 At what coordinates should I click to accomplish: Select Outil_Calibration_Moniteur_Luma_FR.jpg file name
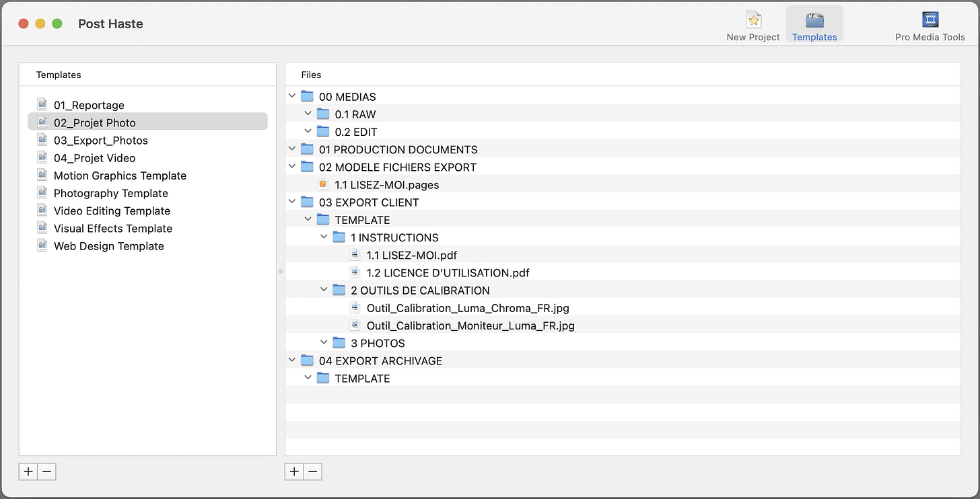[470, 325]
